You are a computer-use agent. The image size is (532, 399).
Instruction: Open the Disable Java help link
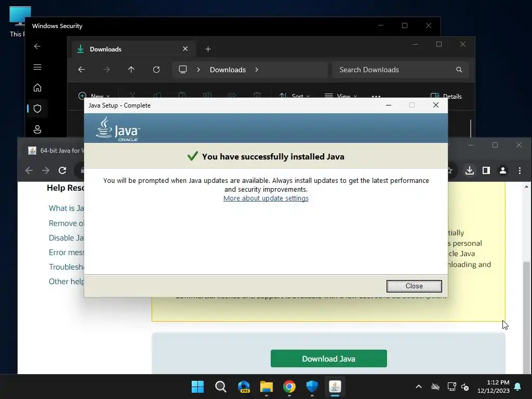point(66,238)
